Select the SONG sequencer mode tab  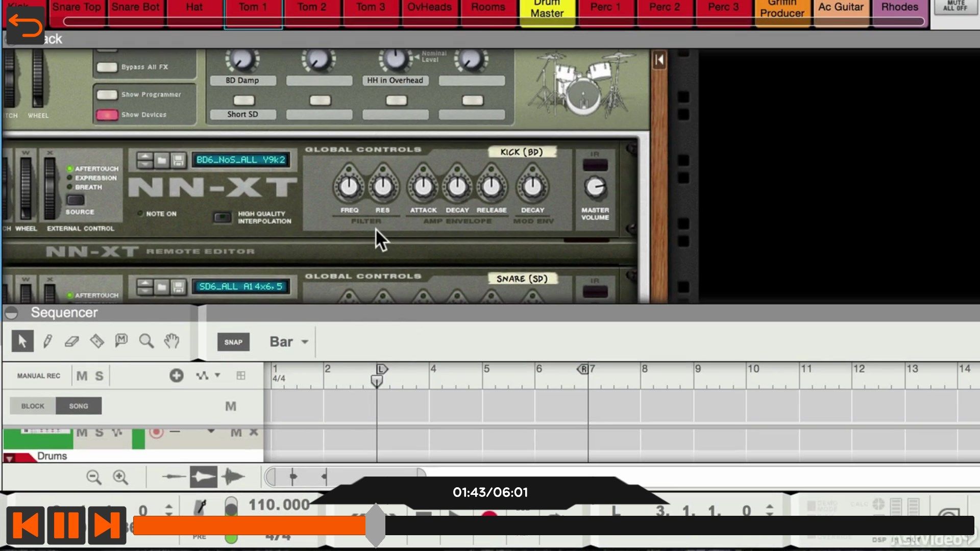pos(78,406)
